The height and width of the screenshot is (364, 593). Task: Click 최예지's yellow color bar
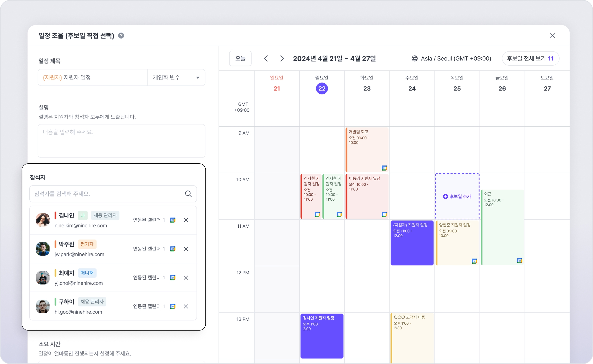[x=55, y=273]
